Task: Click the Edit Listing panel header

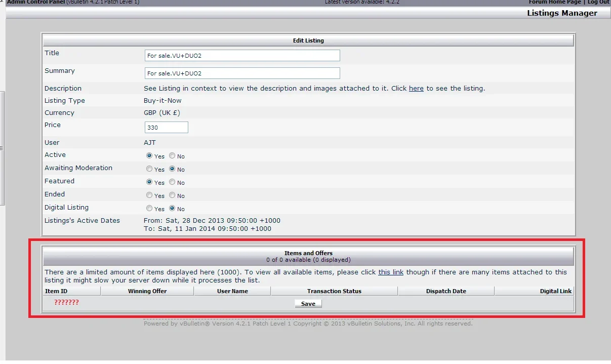Action: tap(308, 41)
